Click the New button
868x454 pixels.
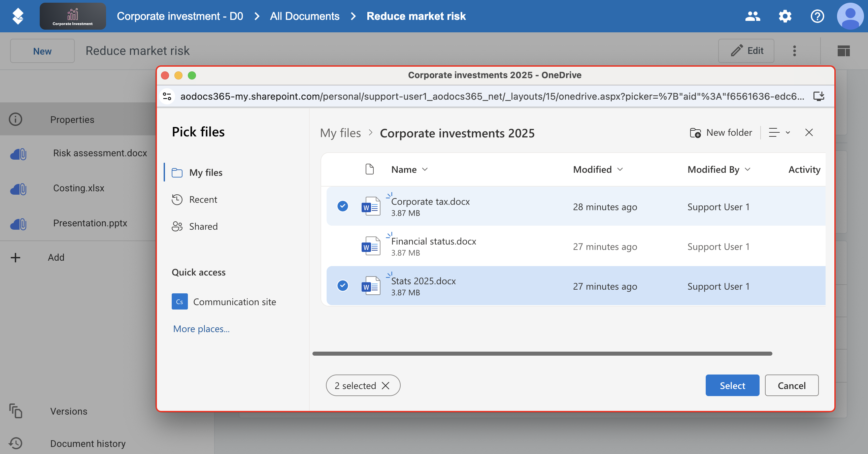coord(42,51)
